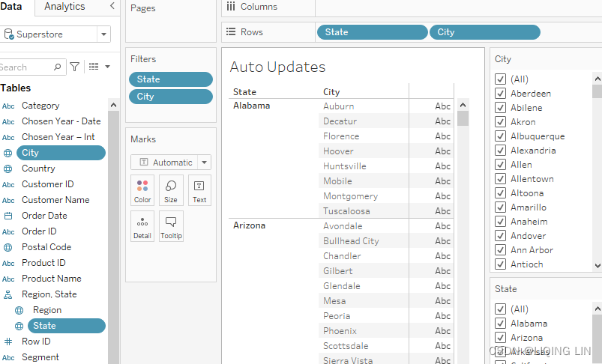Image resolution: width=602 pixels, height=364 pixels.
Task: Click the Columns shelf icon
Action: 231,6
